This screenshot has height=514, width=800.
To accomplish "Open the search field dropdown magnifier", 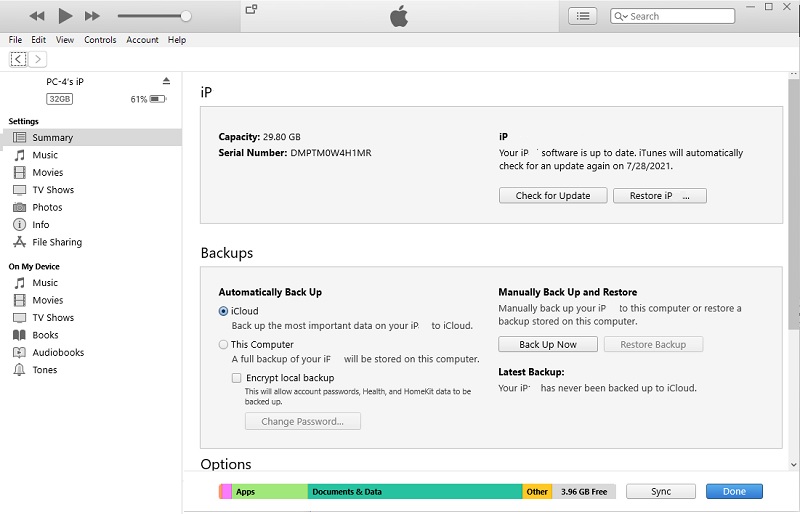I will [621, 16].
